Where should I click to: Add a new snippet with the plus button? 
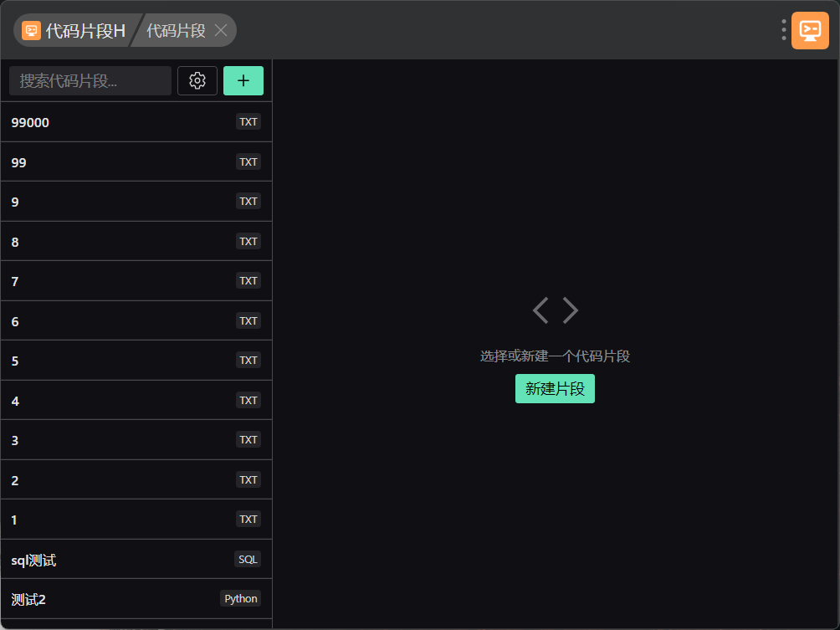[x=243, y=81]
